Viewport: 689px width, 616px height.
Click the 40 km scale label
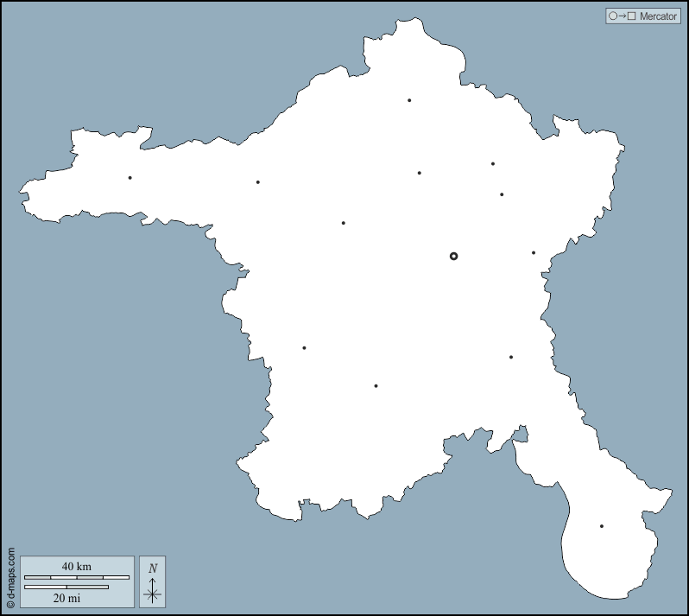(76, 567)
